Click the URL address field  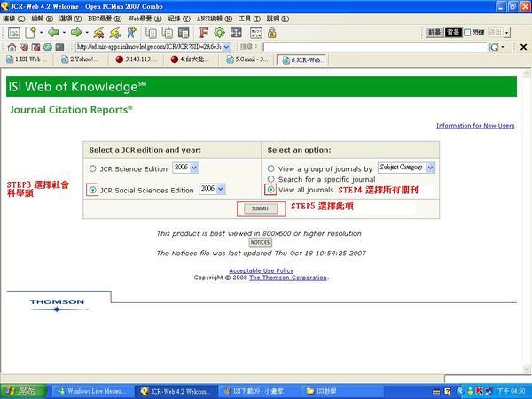[149, 47]
